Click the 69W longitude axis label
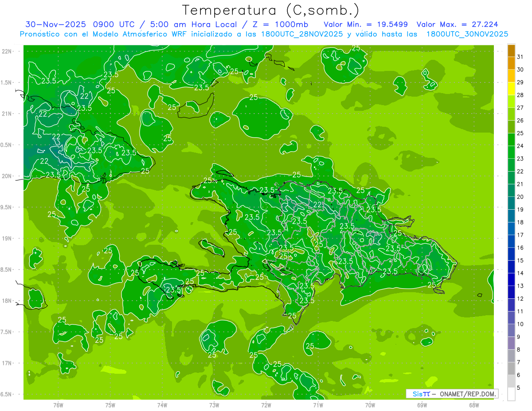The width and height of the screenshot is (532, 411). click(x=422, y=405)
